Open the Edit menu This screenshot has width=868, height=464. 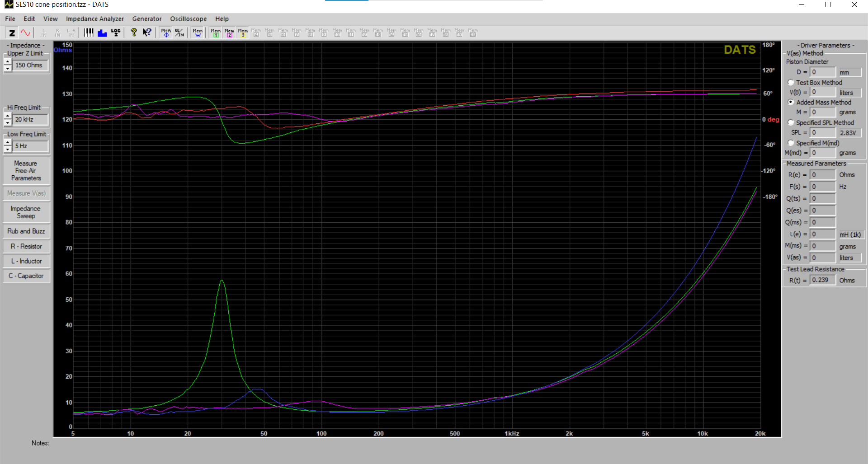tap(29, 19)
